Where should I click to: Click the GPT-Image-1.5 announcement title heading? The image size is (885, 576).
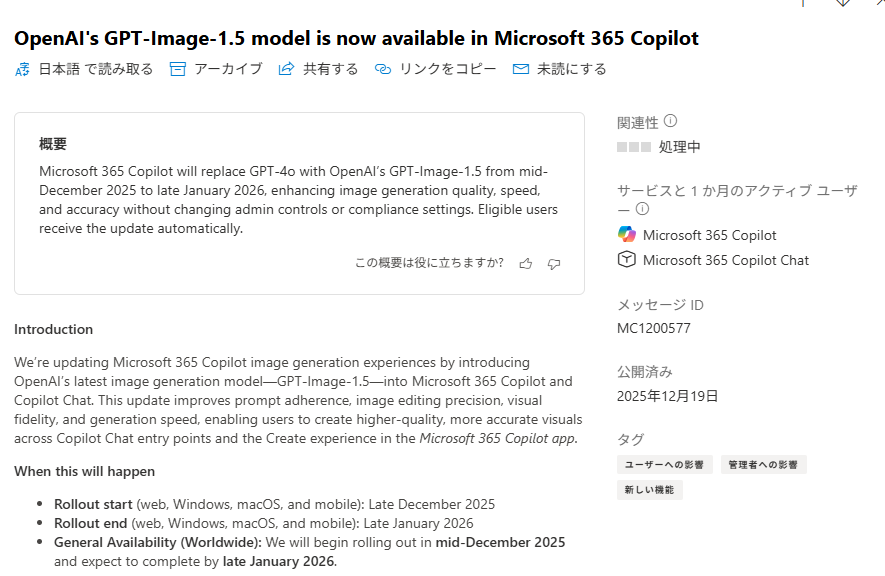[356, 38]
